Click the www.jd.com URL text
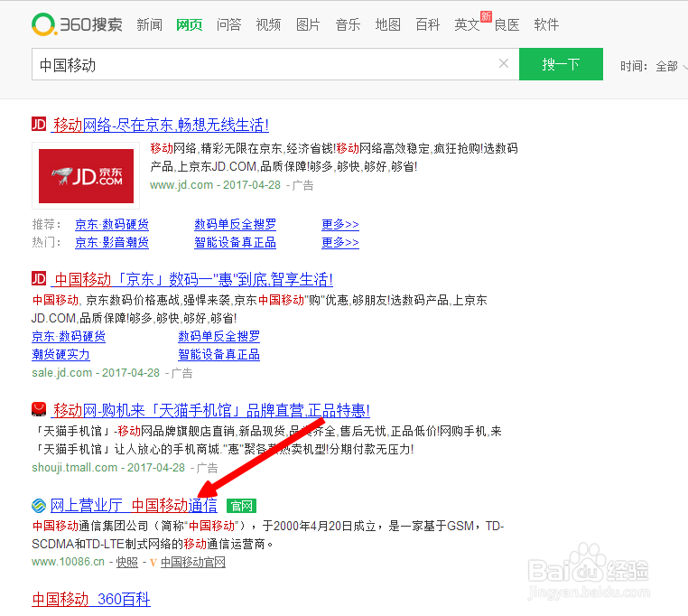Viewport: 688px width, 616px height. (181, 185)
